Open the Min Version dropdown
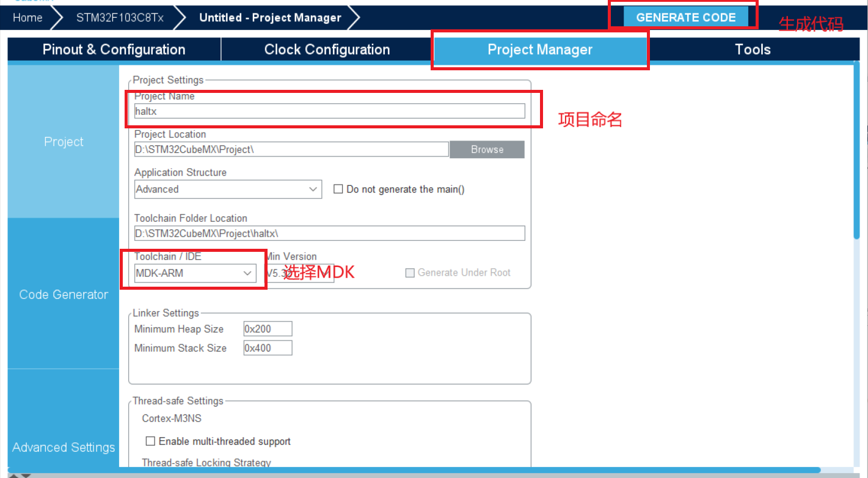Viewport: 868px width, 478px height. (x=299, y=273)
